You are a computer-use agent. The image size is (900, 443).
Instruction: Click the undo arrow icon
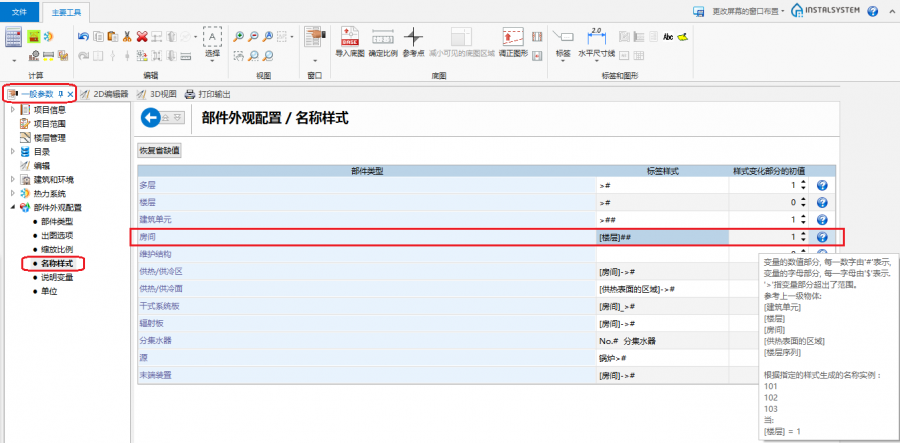tap(83, 36)
